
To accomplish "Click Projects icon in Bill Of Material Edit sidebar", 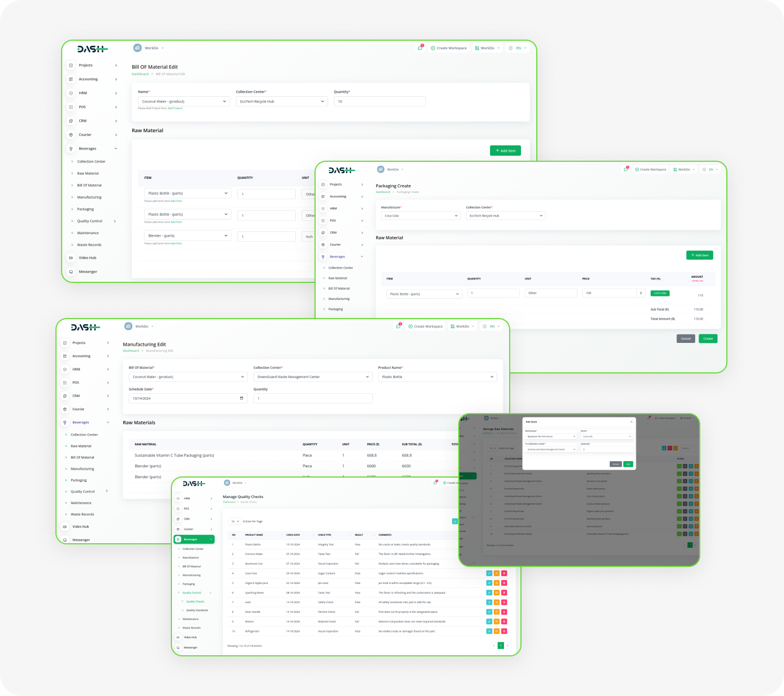I will [71, 65].
